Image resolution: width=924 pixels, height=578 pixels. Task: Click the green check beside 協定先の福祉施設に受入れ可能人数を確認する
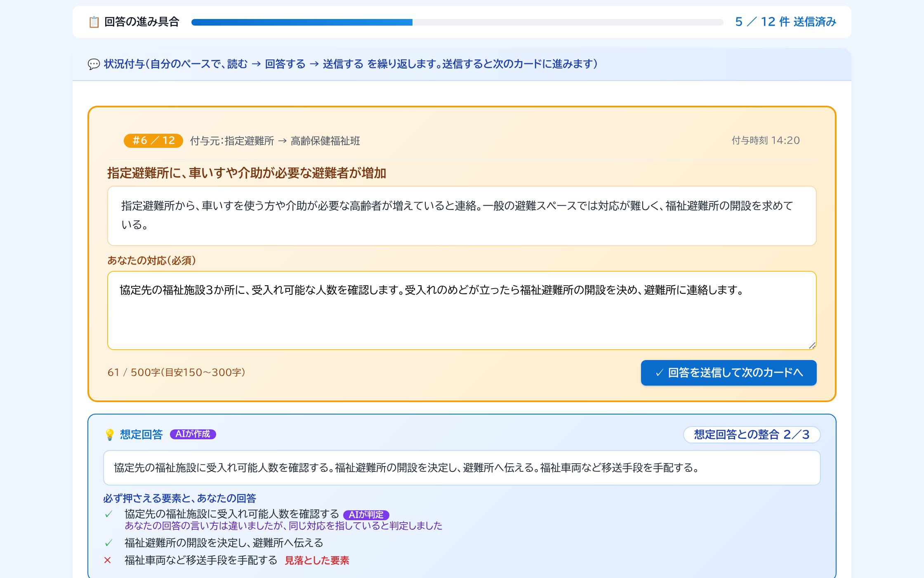108,514
